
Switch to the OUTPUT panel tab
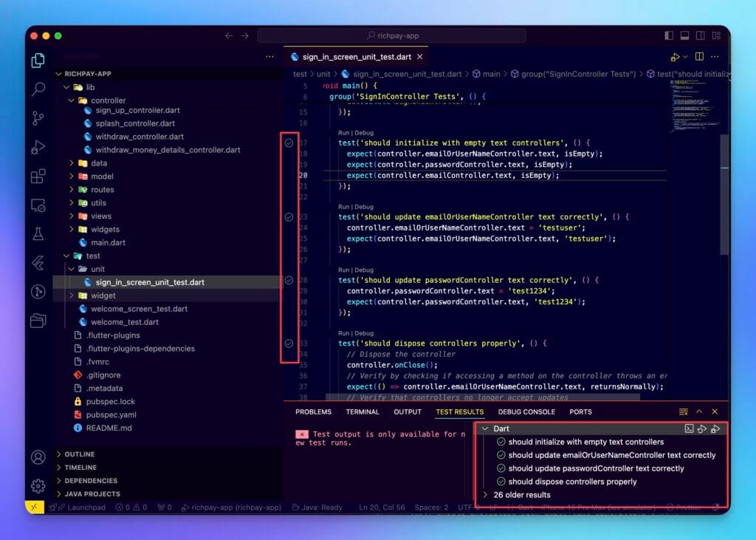408,411
